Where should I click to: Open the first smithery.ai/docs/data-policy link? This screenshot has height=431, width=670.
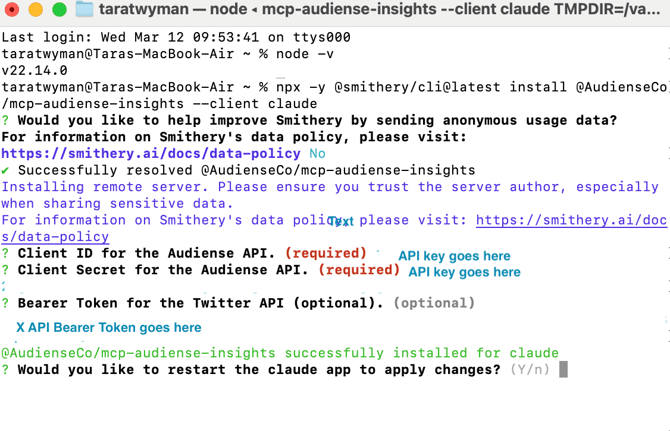pyautogui.click(x=151, y=153)
